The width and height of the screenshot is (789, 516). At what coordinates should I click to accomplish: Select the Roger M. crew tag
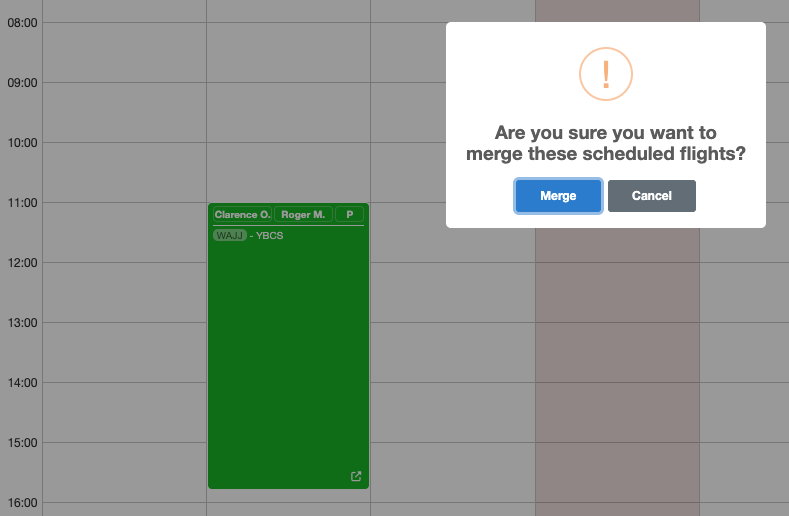point(303,215)
